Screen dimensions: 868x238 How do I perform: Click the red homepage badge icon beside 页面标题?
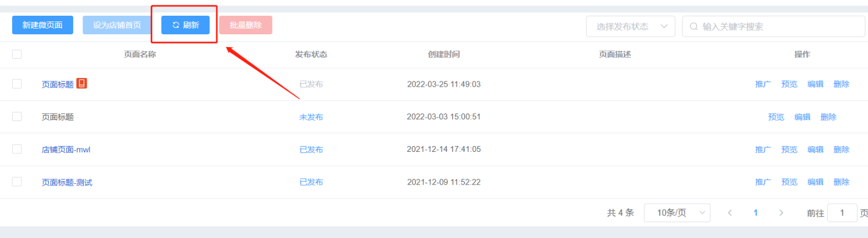click(x=82, y=84)
